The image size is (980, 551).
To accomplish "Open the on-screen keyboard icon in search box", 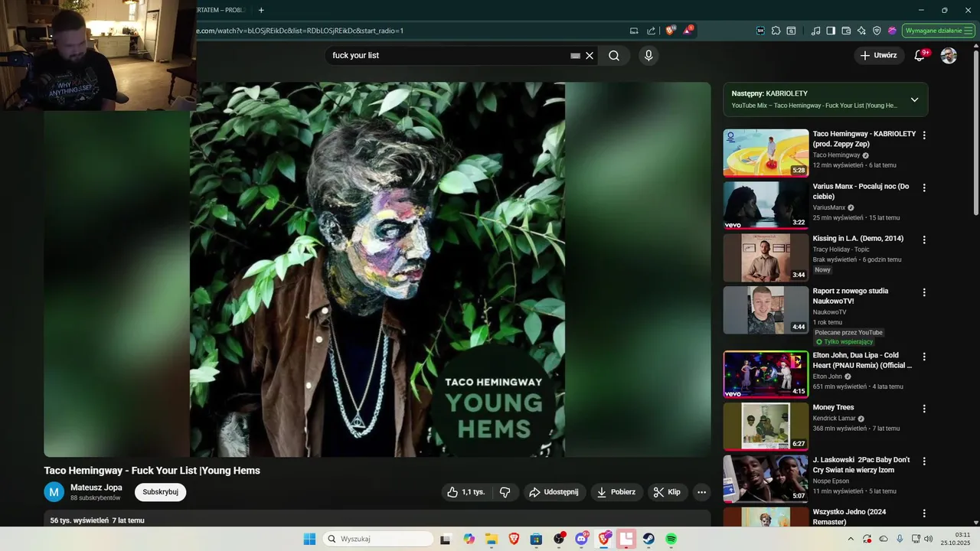I will [576, 55].
